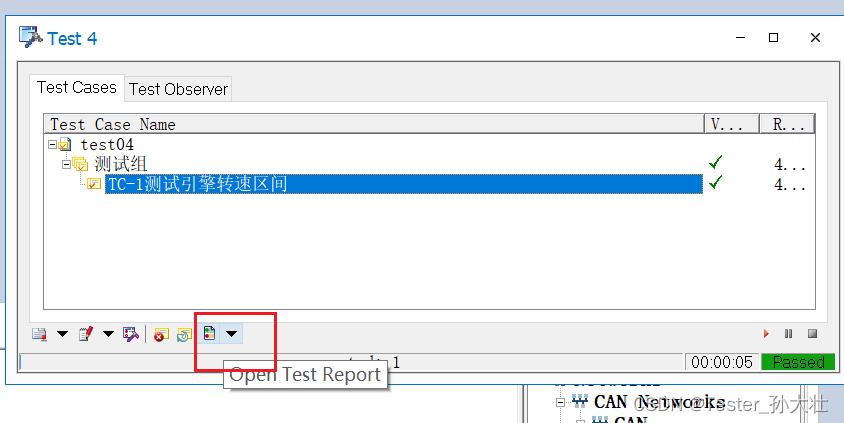Collapse the 测试组 test group node
This screenshot has height=423, width=844.
[x=66, y=164]
